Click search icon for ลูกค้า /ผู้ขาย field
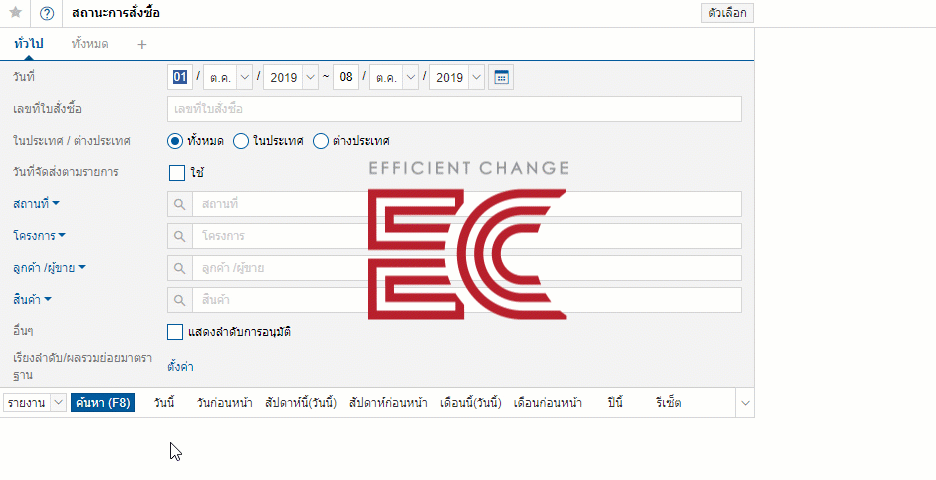The height and width of the screenshot is (480, 936). pos(180,268)
